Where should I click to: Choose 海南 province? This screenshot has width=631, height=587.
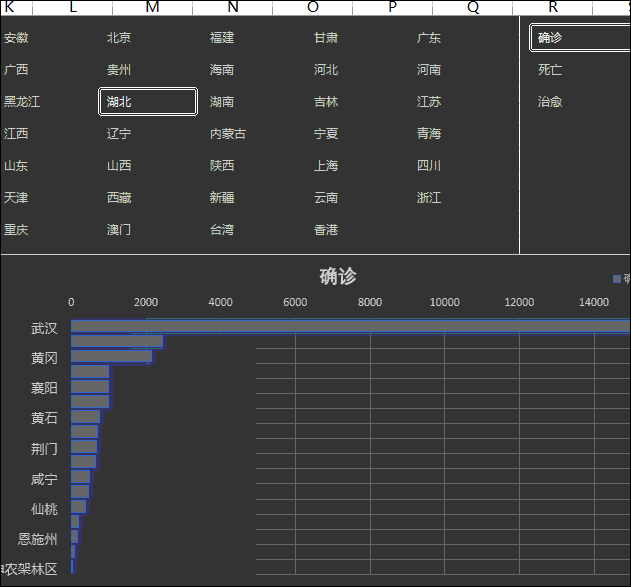[222, 70]
